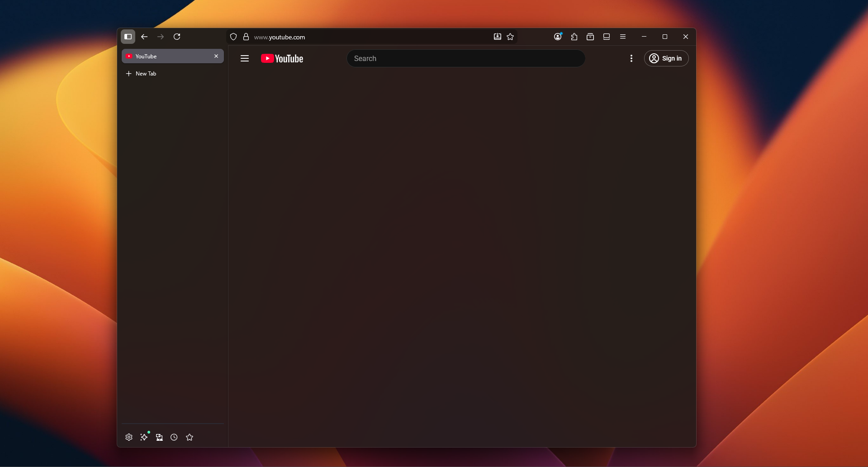Image resolution: width=868 pixels, height=467 pixels.
Task: Open the AI chatbot sparkle panel
Action: click(x=144, y=437)
